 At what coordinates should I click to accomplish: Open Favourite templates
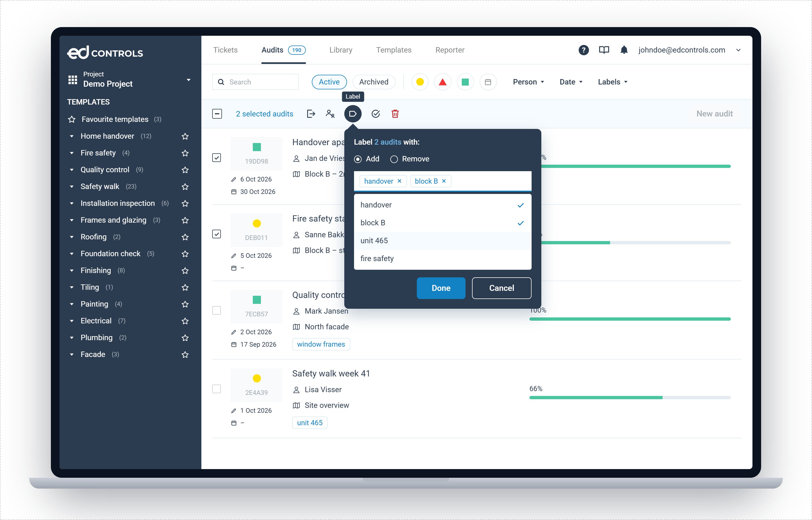115,119
